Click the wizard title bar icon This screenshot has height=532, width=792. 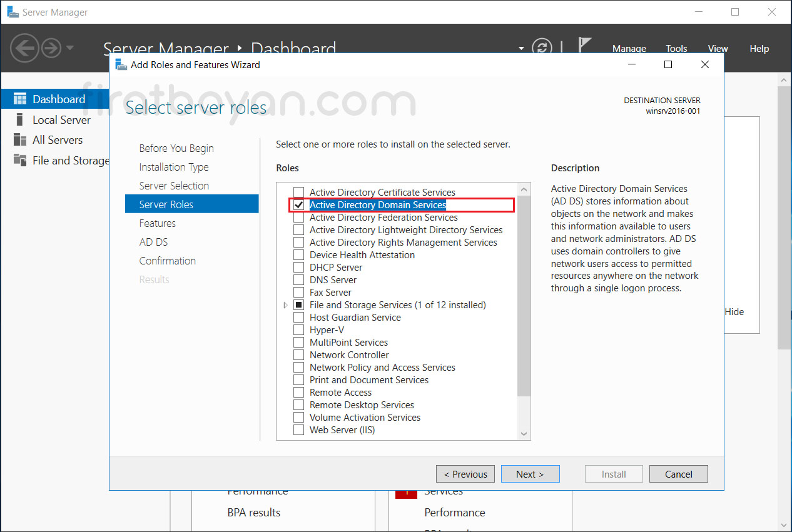tap(121, 64)
